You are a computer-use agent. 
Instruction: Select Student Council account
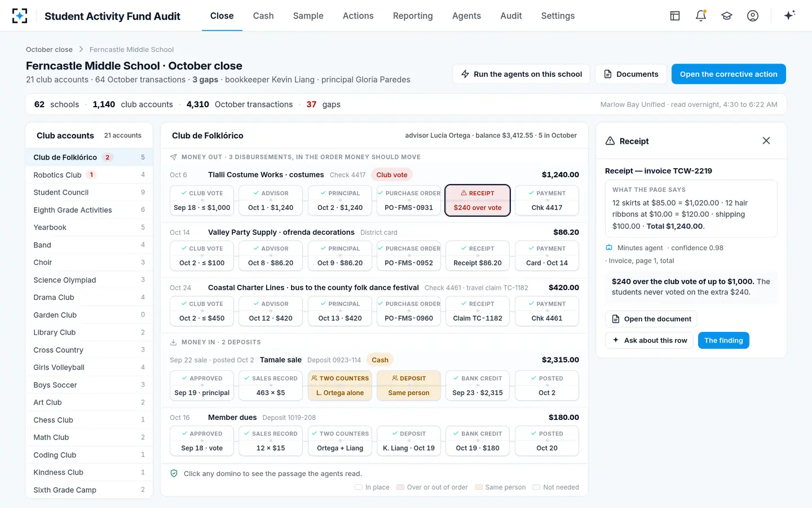pyautogui.click(x=89, y=192)
